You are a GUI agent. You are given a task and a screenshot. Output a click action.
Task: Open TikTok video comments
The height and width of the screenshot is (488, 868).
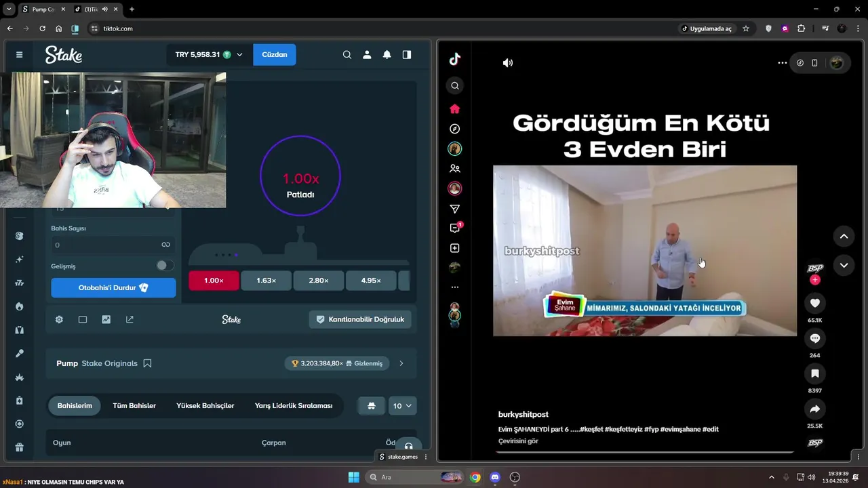(815, 338)
